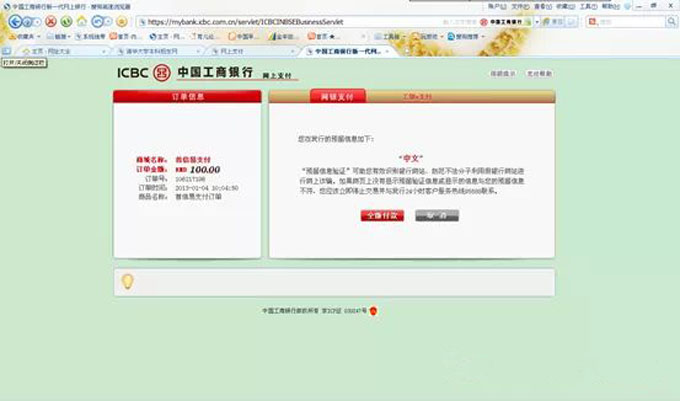Select the red 网银支付 payment tab
The width and height of the screenshot is (680, 401).
coord(337,96)
